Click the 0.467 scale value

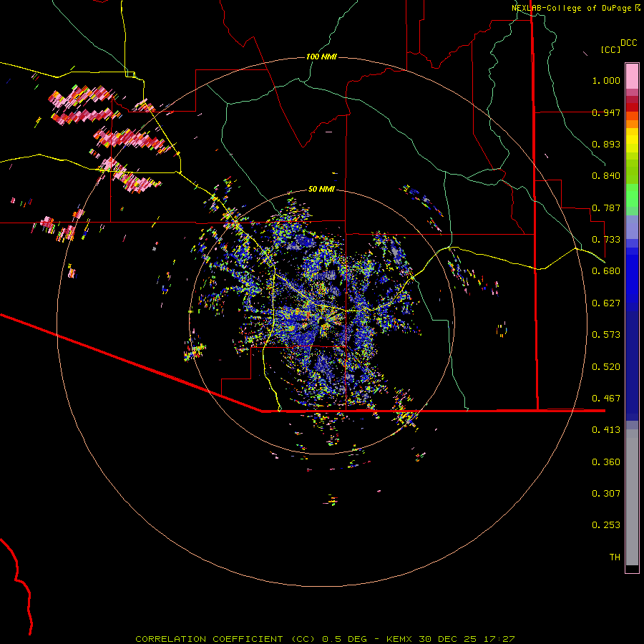coord(606,399)
